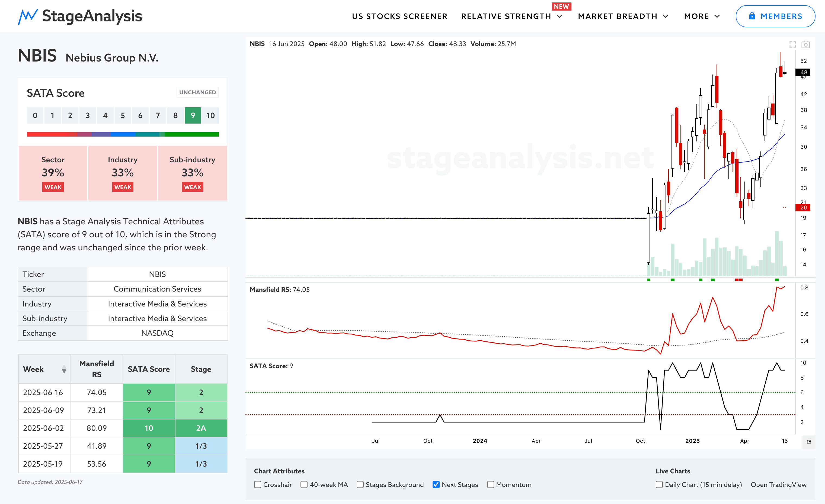Click week 2025-06-16 row date
Viewport: 825px width, 504px height.
[43, 392]
